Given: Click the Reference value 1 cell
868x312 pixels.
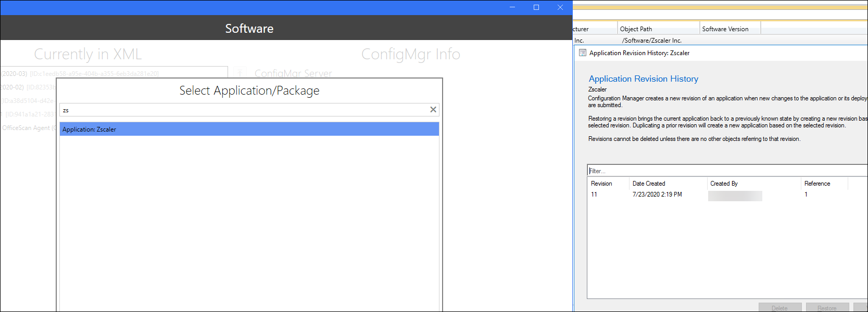Looking at the screenshot, I should (x=806, y=194).
